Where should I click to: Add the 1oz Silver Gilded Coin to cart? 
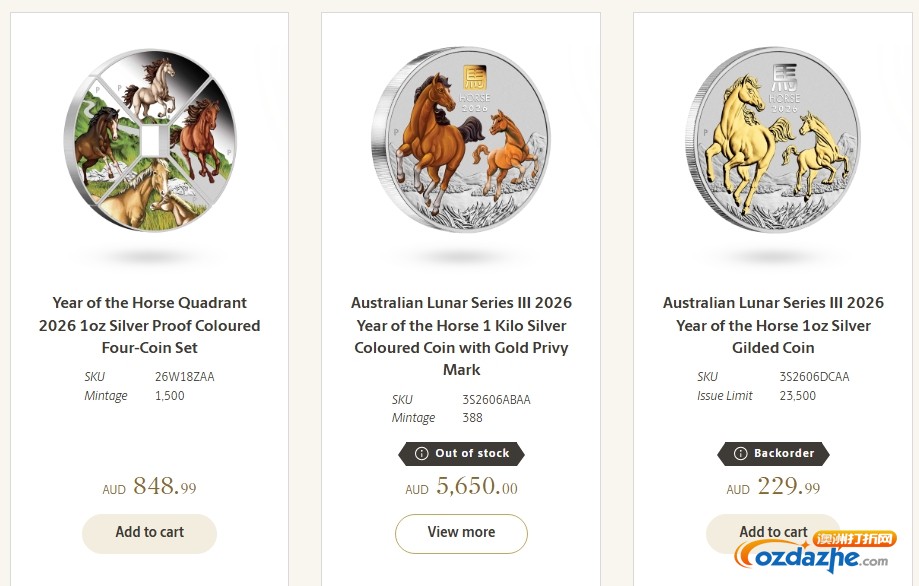pos(772,531)
